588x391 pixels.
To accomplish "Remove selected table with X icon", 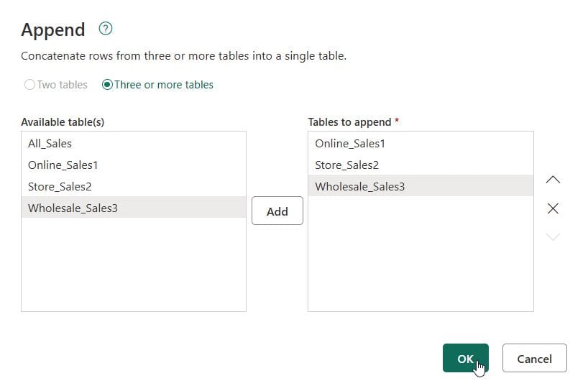I will [x=553, y=208].
